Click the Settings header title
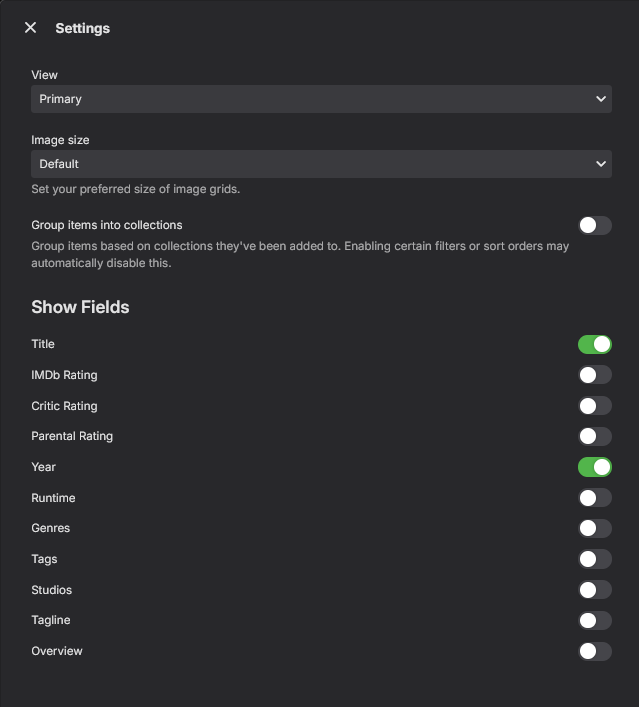Screen dimensions: 639x707 coord(82,28)
